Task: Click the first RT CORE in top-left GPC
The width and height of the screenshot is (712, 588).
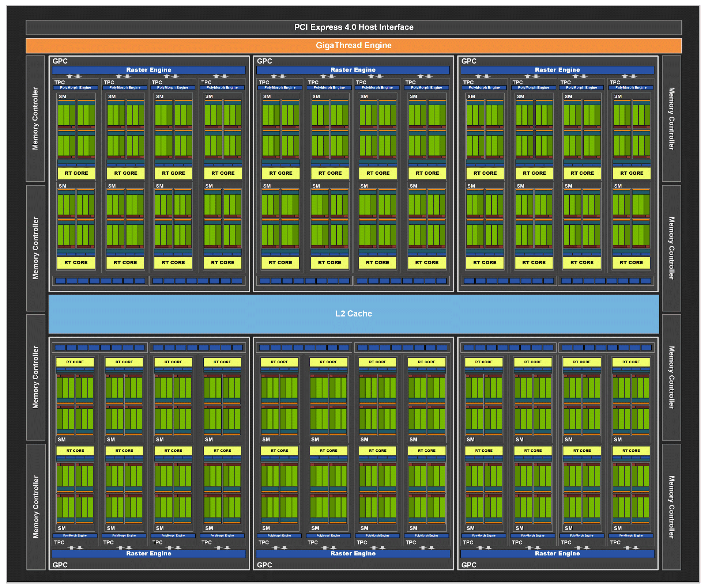Action: (x=76, y=173)
